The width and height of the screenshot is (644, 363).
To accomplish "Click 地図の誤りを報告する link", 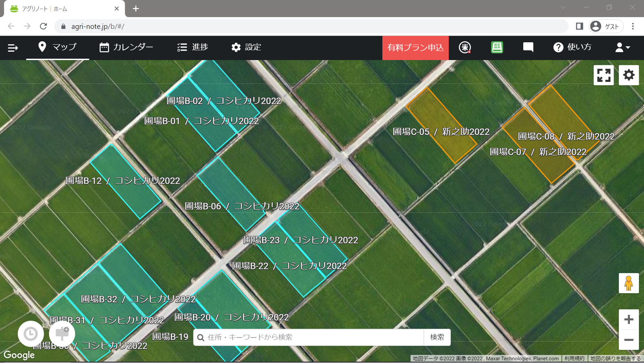I will [x=616, y=358].
